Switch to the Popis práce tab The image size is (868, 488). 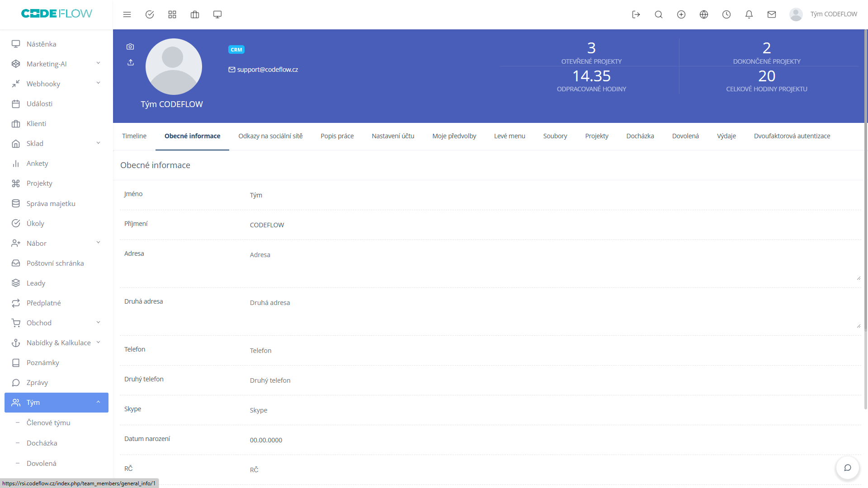point(337,136)
